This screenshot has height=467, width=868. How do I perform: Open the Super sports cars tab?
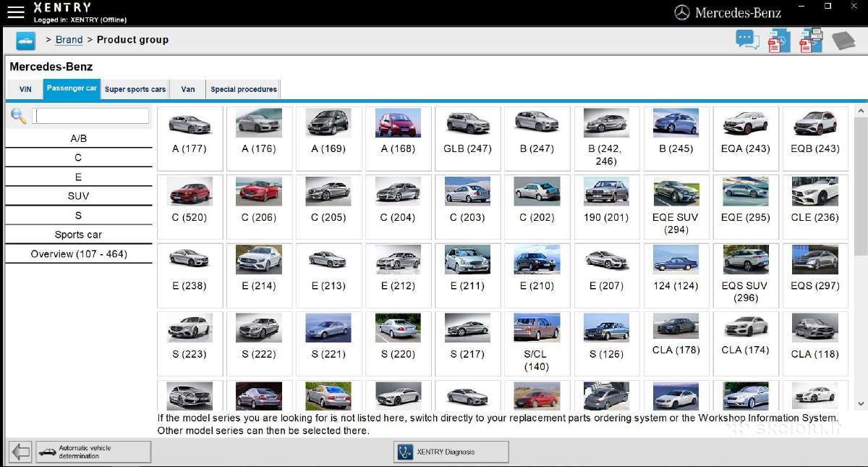pos(135,90)
